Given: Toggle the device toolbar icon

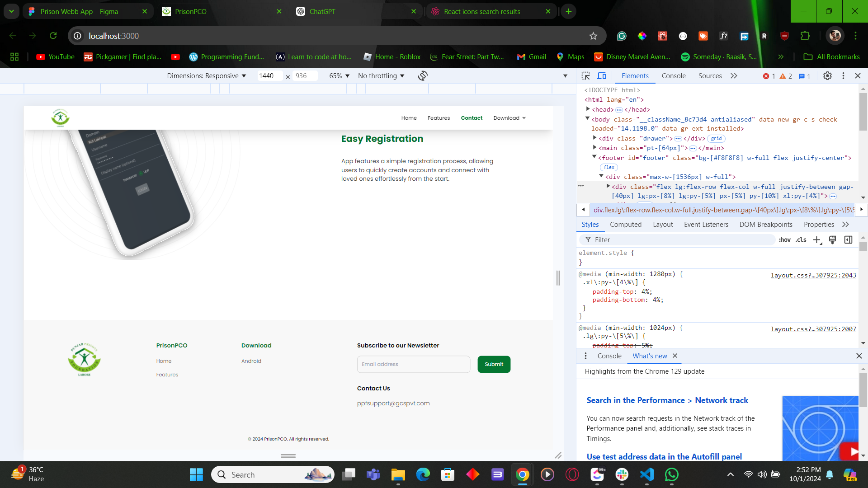Looking at the screenshot, I should [602, 76].
